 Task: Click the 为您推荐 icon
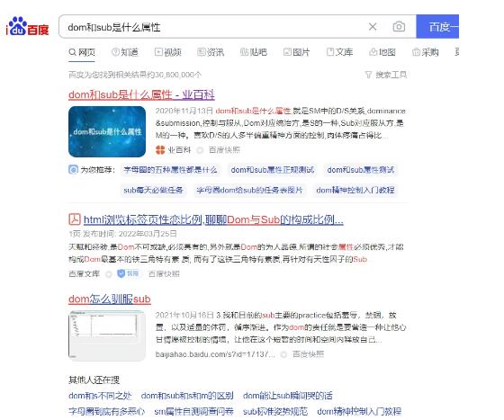click(x=73, y=170)
